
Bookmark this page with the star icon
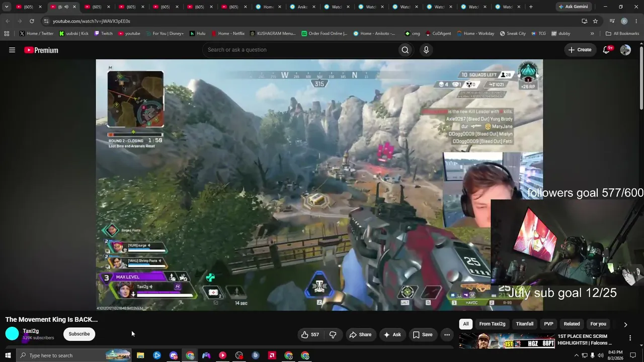click(595, 21)
